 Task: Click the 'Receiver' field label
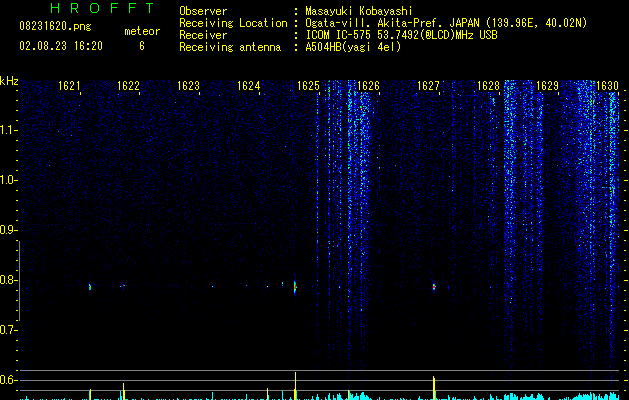[x=203, y=35]
